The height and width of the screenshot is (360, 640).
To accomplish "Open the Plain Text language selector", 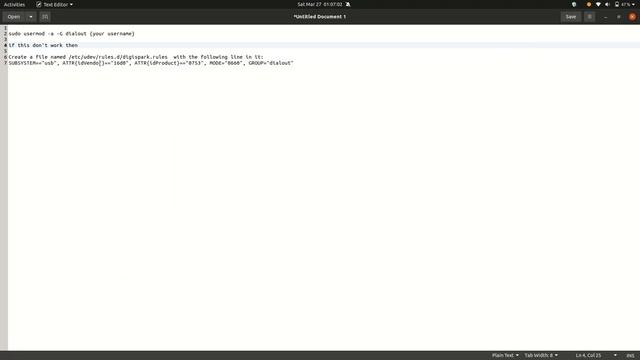I will [505, 356].
